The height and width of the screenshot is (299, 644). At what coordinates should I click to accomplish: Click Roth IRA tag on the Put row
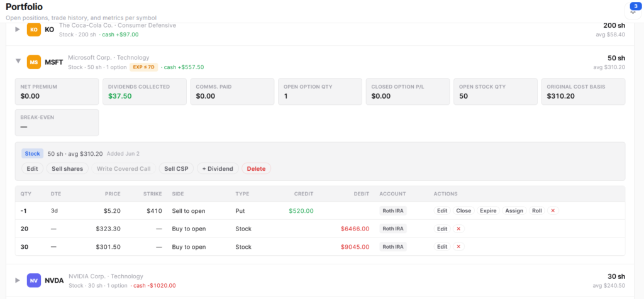coord(392,211)
